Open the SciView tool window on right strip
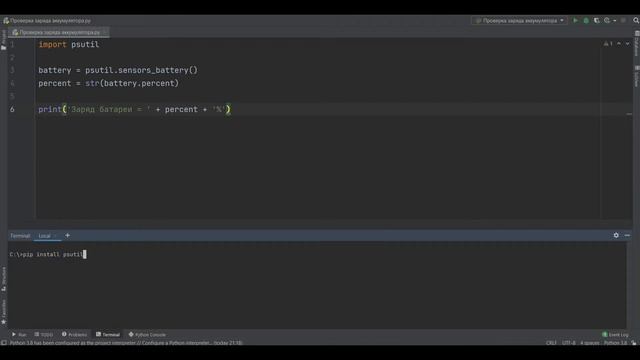640x360 pixels. 637,76
